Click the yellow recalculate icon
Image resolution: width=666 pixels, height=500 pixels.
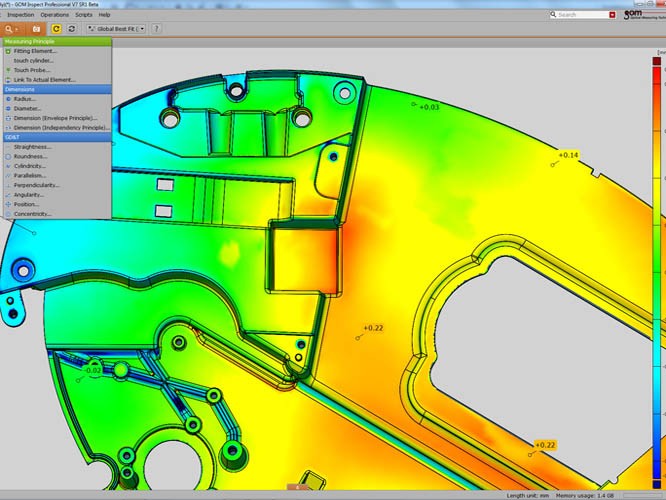pyautogui.click(x=56, y=29)
